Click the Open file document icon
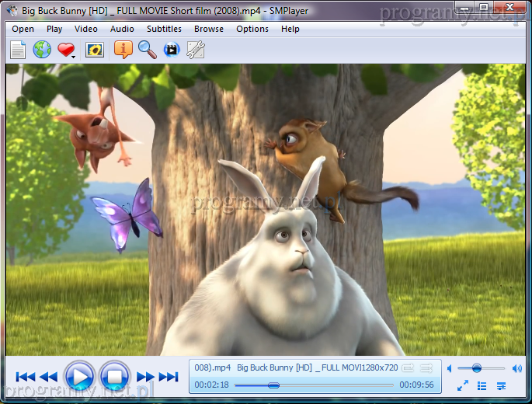The height and width of the screenshot is (404, 532). [18, 50]
